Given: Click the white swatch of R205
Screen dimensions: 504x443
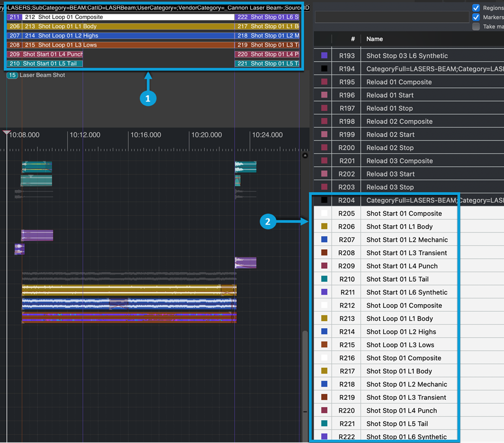Looking at the screenshot, I should (x=324, y=213).
